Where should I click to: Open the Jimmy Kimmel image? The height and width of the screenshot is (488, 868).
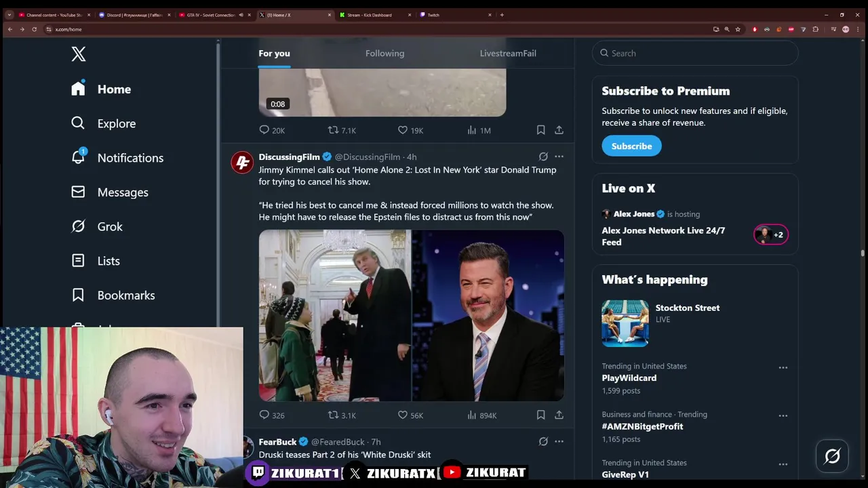pyautogui.click(x=488, y=315)
